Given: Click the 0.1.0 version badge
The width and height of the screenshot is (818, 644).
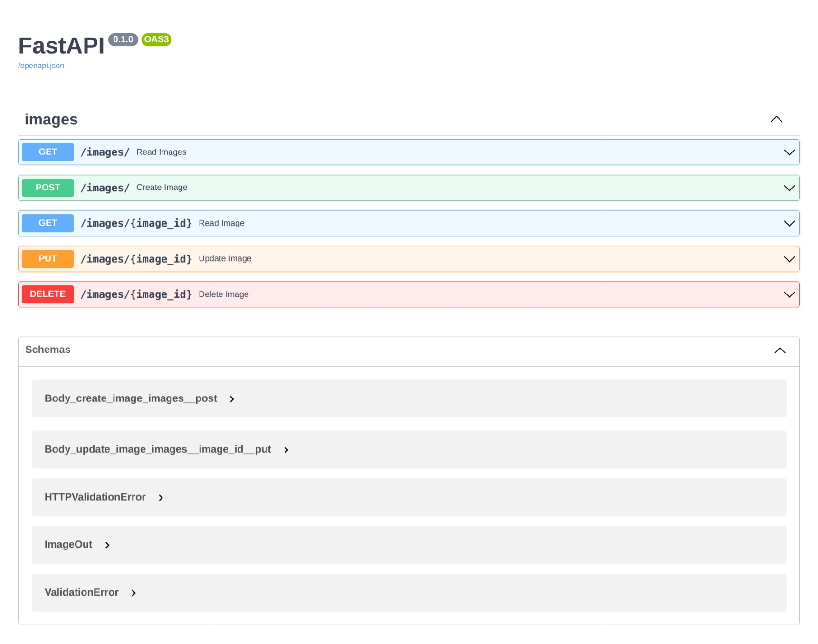Looking at the screenshot, I should click(x=123, y=39).
